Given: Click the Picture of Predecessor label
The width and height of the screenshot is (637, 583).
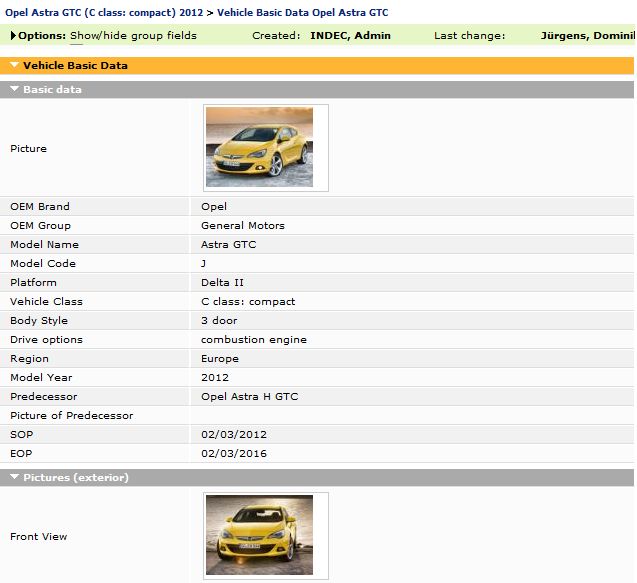Looking at the screenshot, I should pos(72,416).
